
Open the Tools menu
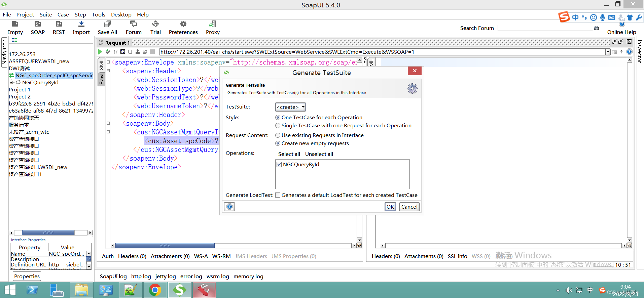99,14
